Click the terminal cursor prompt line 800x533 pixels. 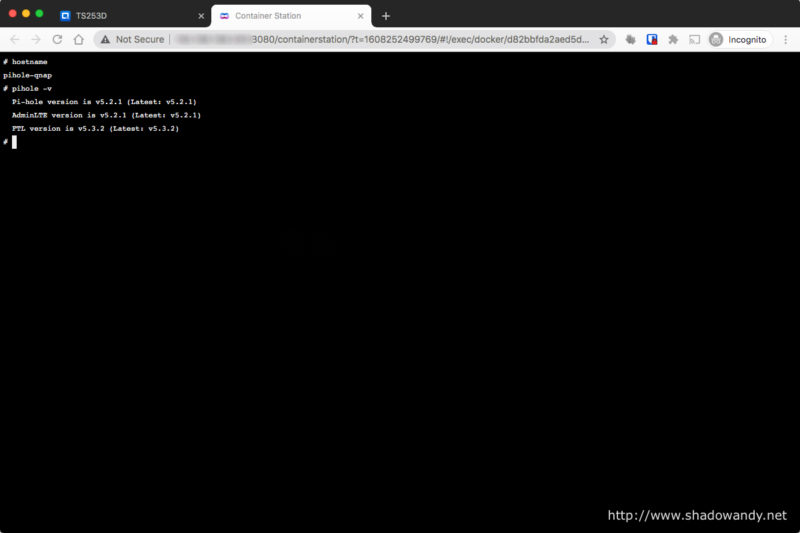click(x=14, y=142)
